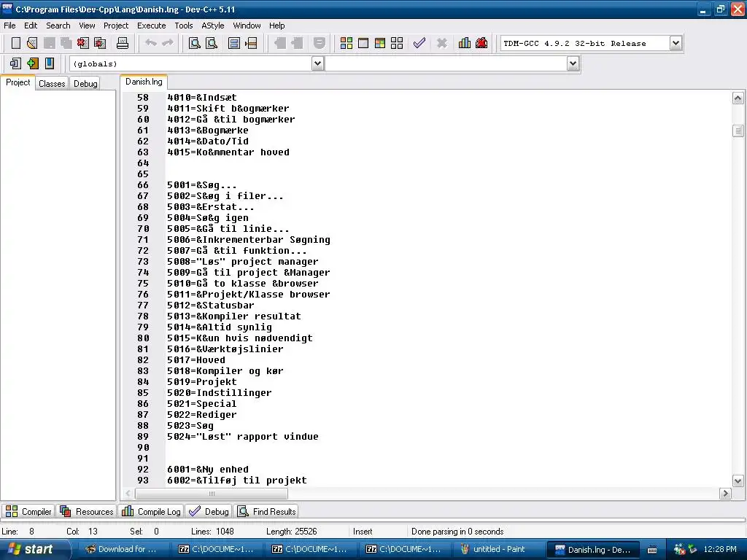Click the Print toolbar icon
The image size is (747, 560).
coord(123,43)
